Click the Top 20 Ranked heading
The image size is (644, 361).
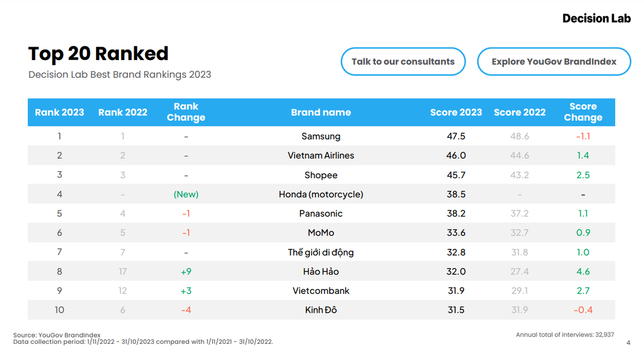98,54
